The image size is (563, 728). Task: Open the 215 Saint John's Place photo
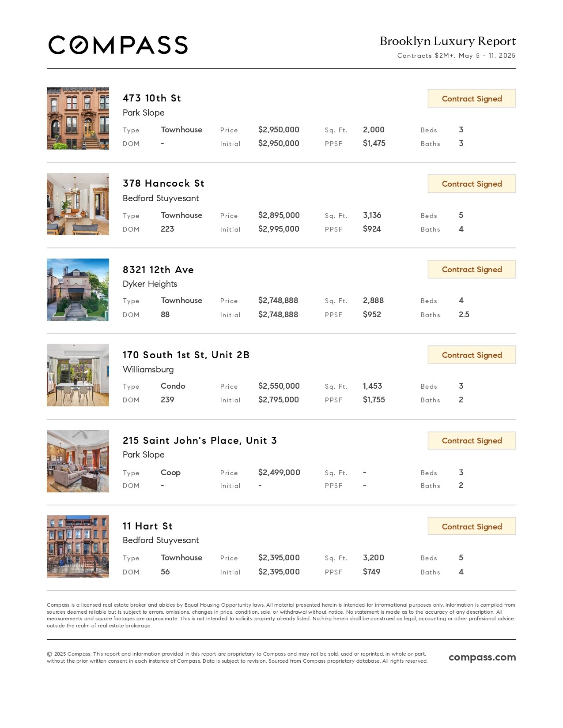pos(78,461)
